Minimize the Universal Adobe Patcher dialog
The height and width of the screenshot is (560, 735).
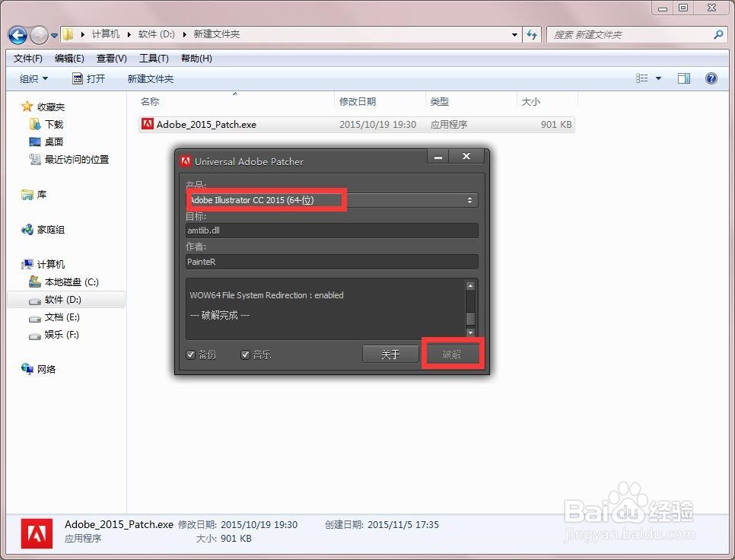438,157
